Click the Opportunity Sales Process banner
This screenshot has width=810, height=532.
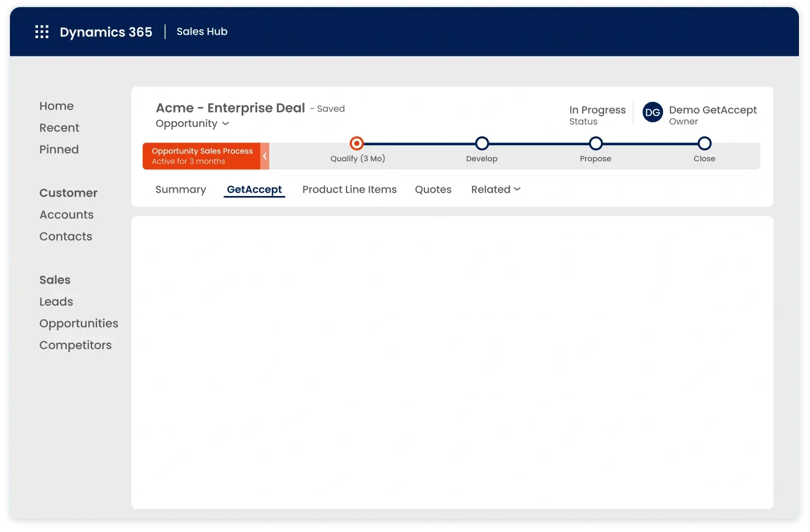tap(201, 156)
